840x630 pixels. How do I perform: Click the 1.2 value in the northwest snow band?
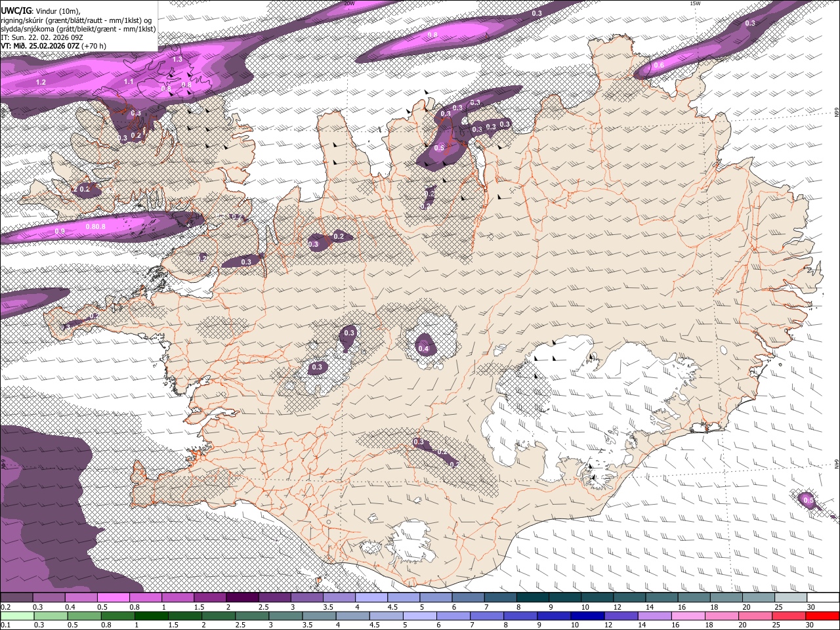click(41, 82)
